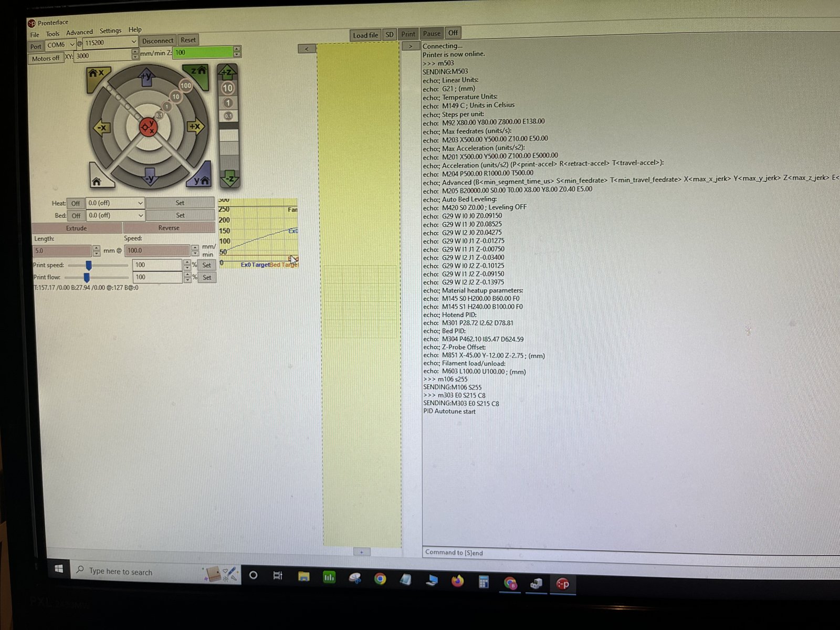This screenshot has height=630, width=840.
Task: Select the 10 mm XY jog ring marker
Action: pyautogui.click(x=176, y=97)
